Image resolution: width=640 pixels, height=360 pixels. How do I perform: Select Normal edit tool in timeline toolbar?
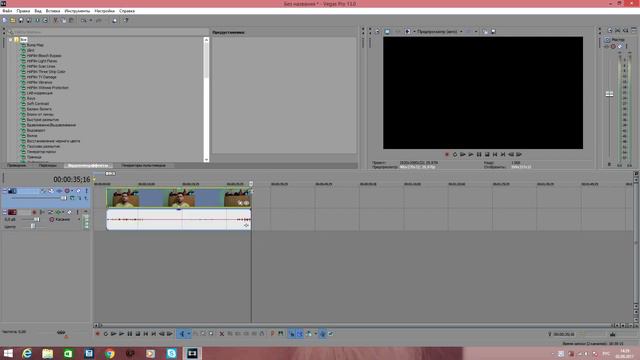point(182,334)
